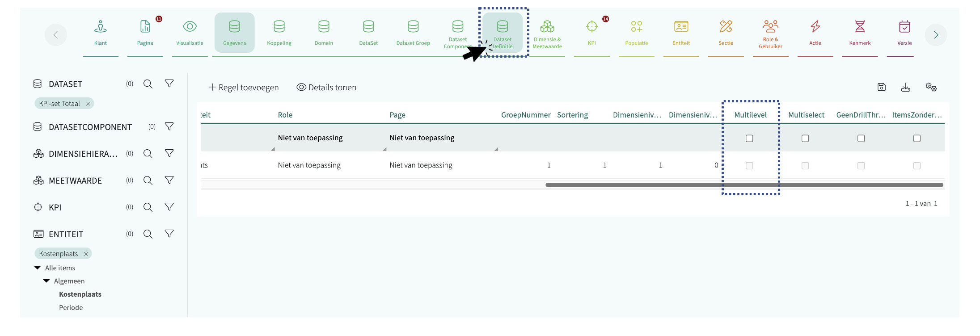Click the table's horizontal scrollbar
The width and height of the screenshot is (980, 336).
(x=744, y=185)
